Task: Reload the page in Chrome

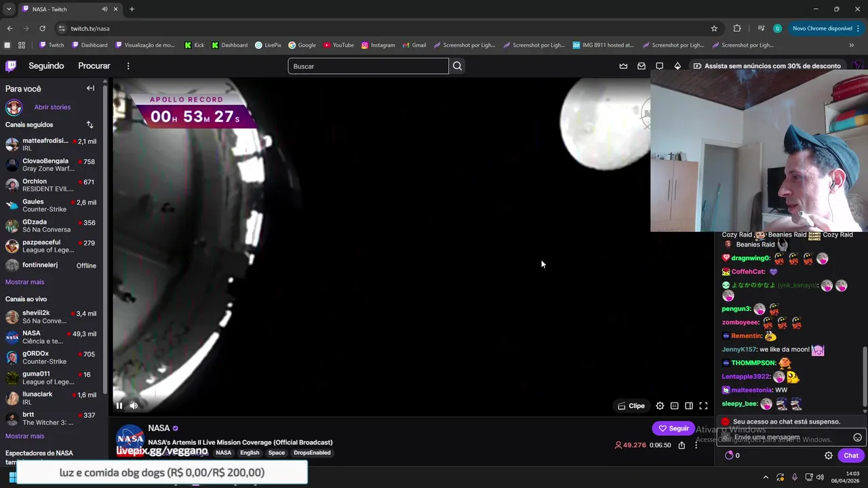Action: [42, 28]
